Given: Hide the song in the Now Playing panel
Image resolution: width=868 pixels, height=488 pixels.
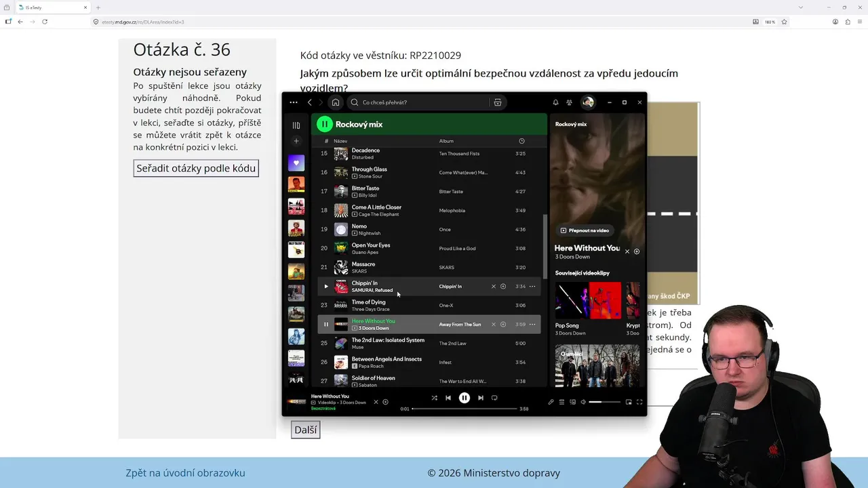Looking at the screenshot, I should point(627,251).
